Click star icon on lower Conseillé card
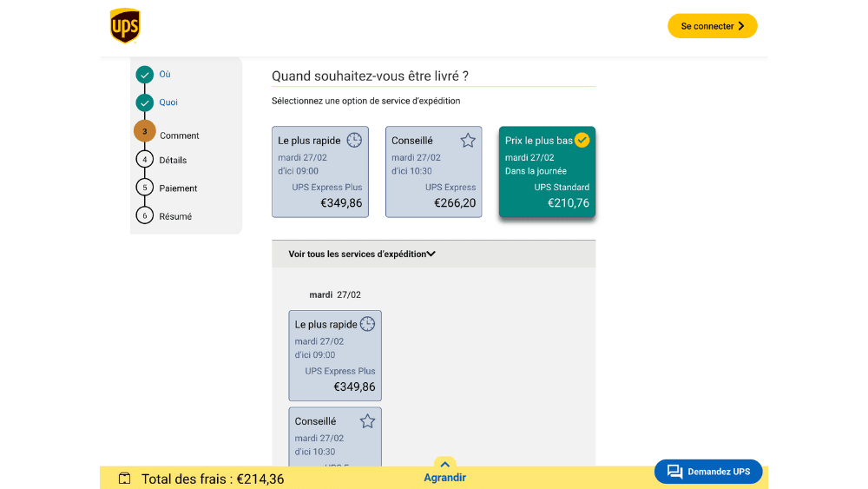868x489 pixels. tap(367, 421)
